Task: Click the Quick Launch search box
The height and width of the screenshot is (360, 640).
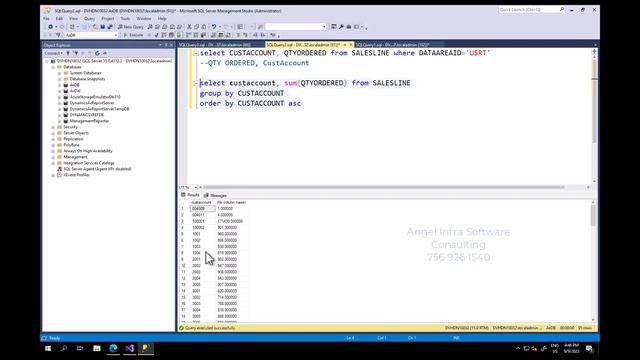Action: pos(532,9)
